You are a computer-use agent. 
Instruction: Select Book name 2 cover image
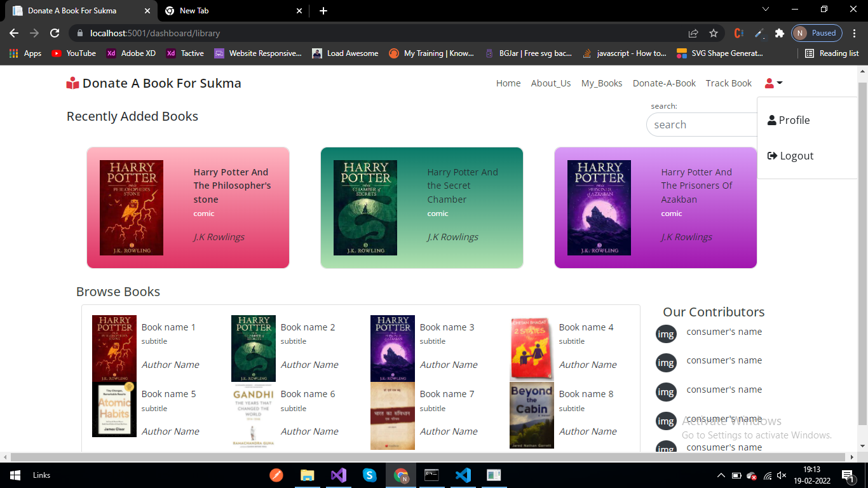(254, 348)
